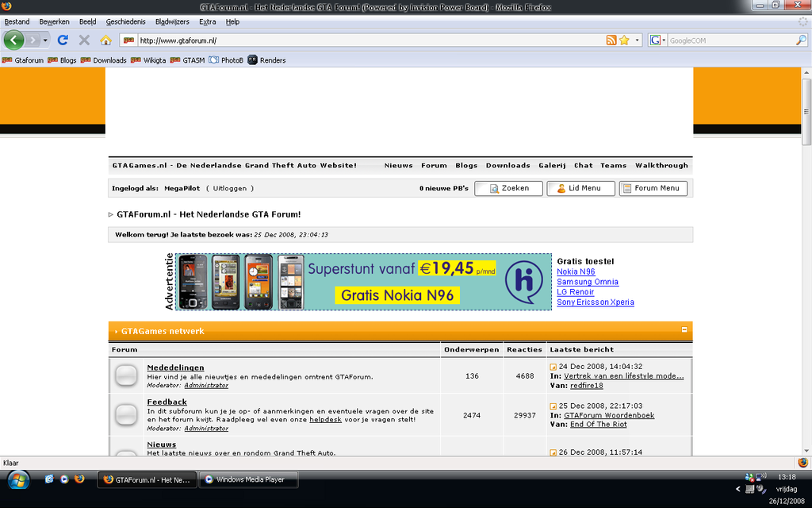Focus the address bar URL field
Image resolution: width=812 pixels, height=508 pixels.
click(x=370, y=40)
